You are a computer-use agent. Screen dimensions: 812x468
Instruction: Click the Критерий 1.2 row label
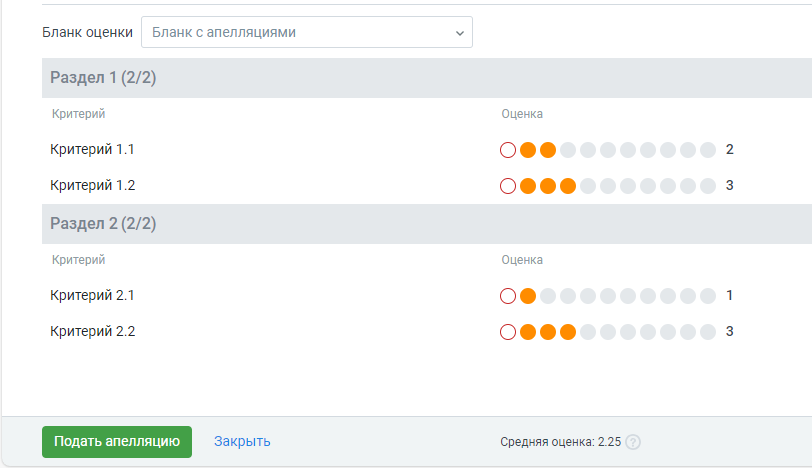tap(93, 185)
